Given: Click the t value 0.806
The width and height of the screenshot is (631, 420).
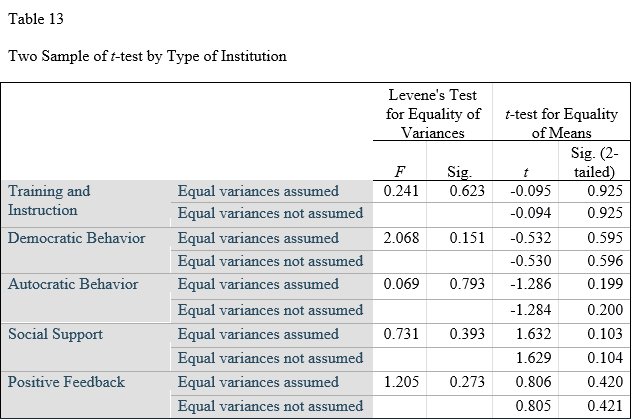Looking at the screenshot, I should pyautogui.click(x=534, y=382).
